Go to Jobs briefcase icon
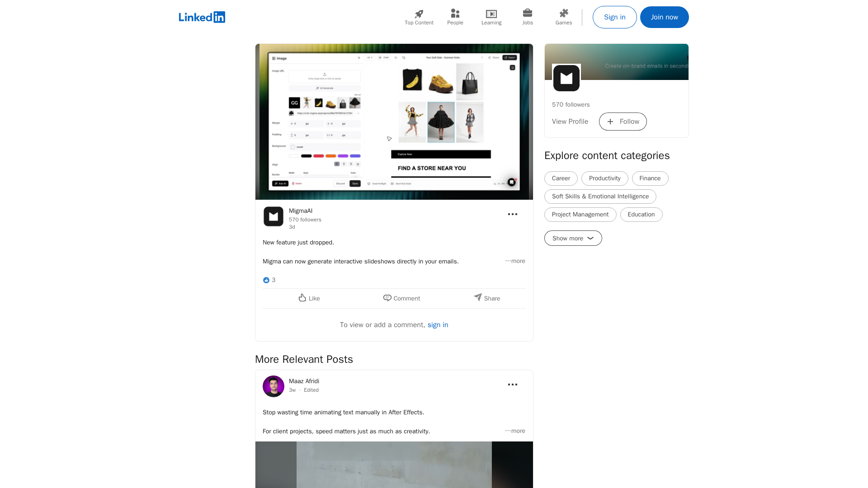The image size is (868, 488). coord(527,13)
